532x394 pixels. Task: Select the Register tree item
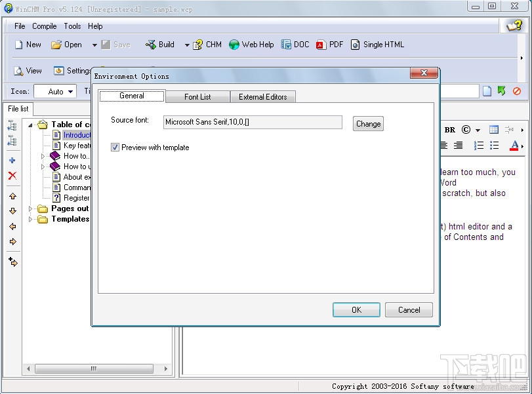point(77,198)
